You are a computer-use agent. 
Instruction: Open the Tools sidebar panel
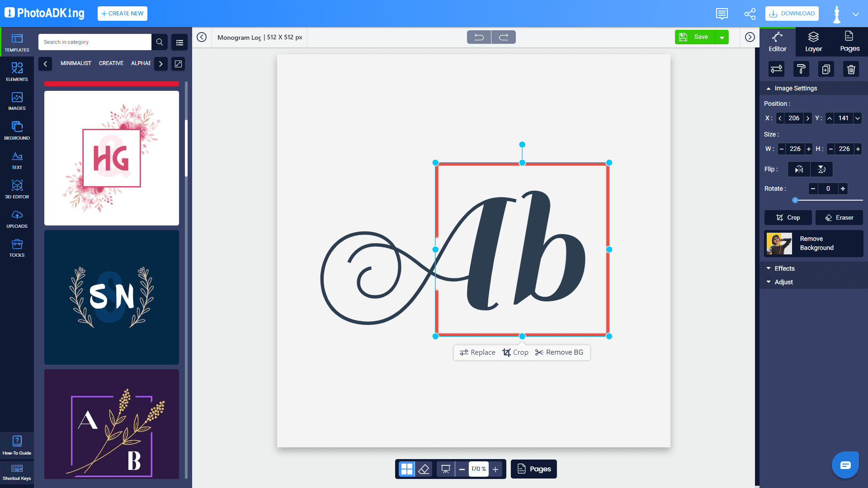coord(17,248)
